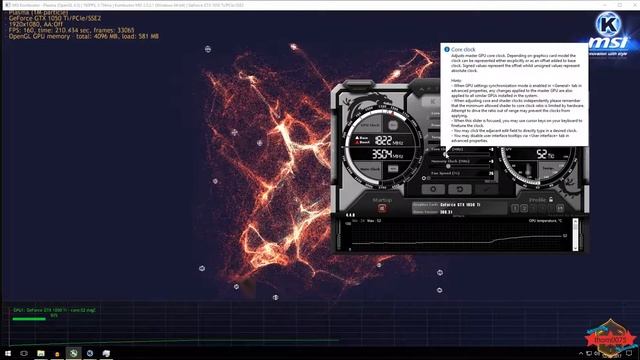Click the last pinned taskbar app icon

(x=106, y=353)
